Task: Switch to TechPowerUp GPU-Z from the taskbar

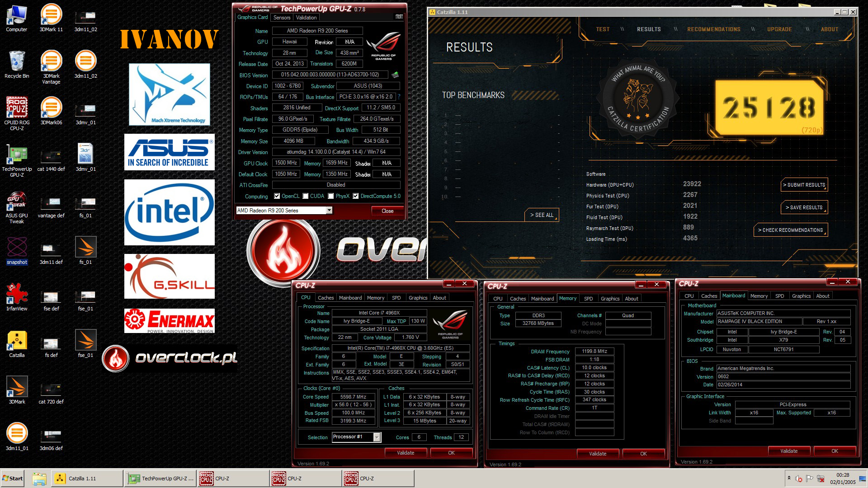Action: coord(160,479)
